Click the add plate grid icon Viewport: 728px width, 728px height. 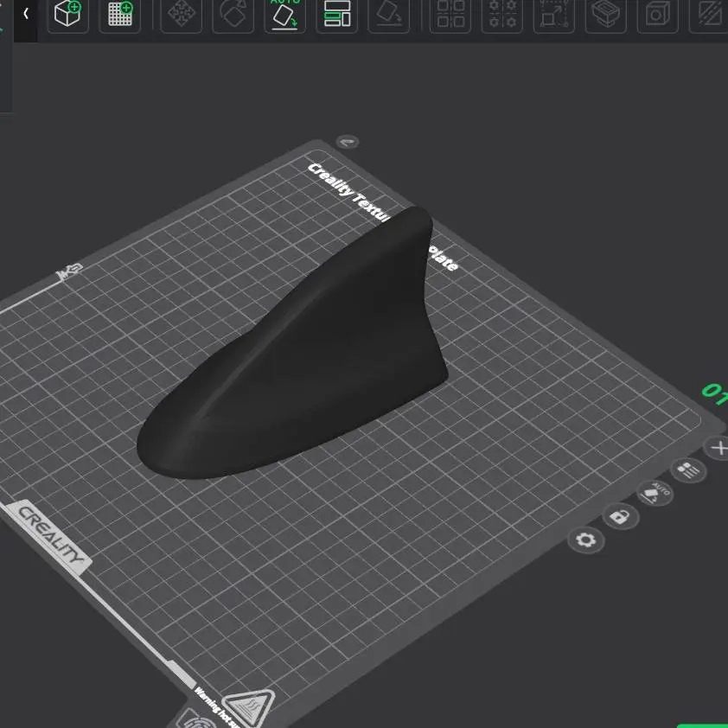click(120, 14)
